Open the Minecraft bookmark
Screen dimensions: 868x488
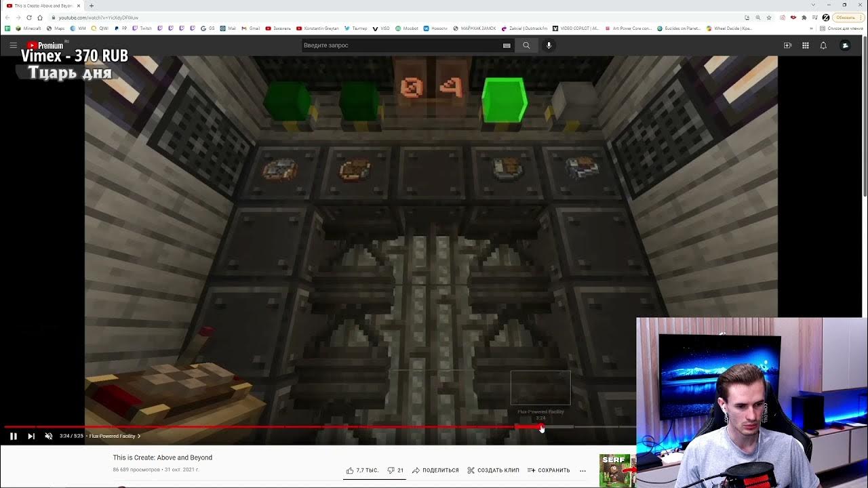(x=28, y=28)
